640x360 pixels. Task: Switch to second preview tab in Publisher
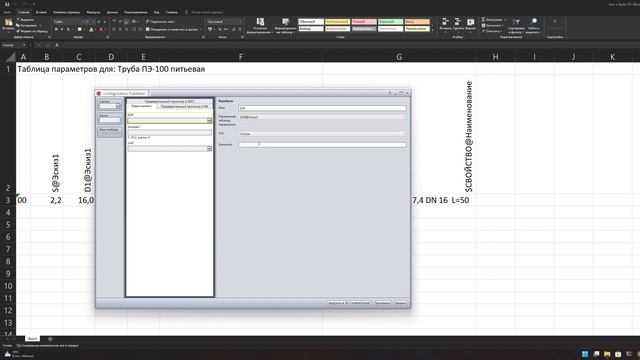tap(184, 106)
